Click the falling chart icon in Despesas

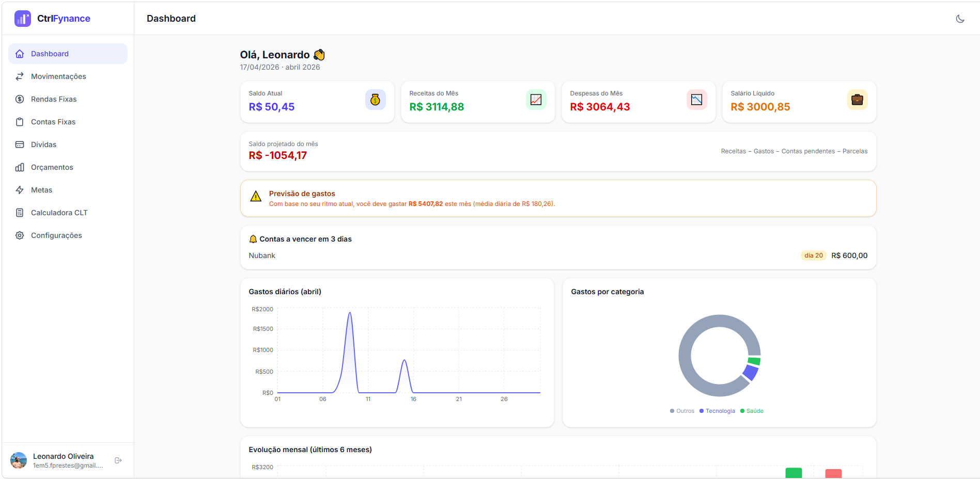696,100
